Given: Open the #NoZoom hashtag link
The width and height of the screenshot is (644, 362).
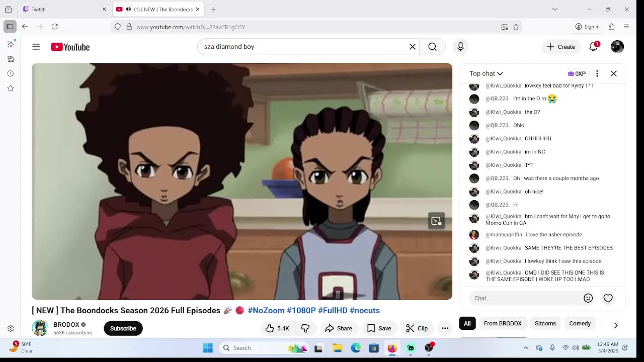Looking at the screenshot, I should 266,311.
